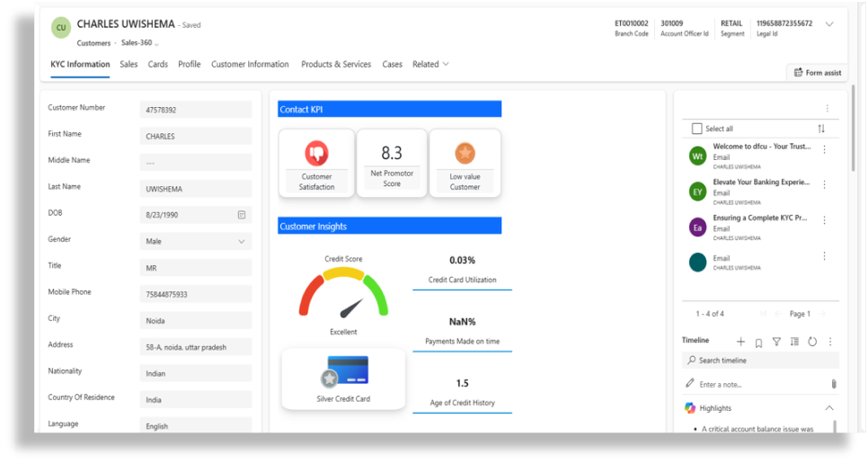Open the Cards tab

[158, 64]
